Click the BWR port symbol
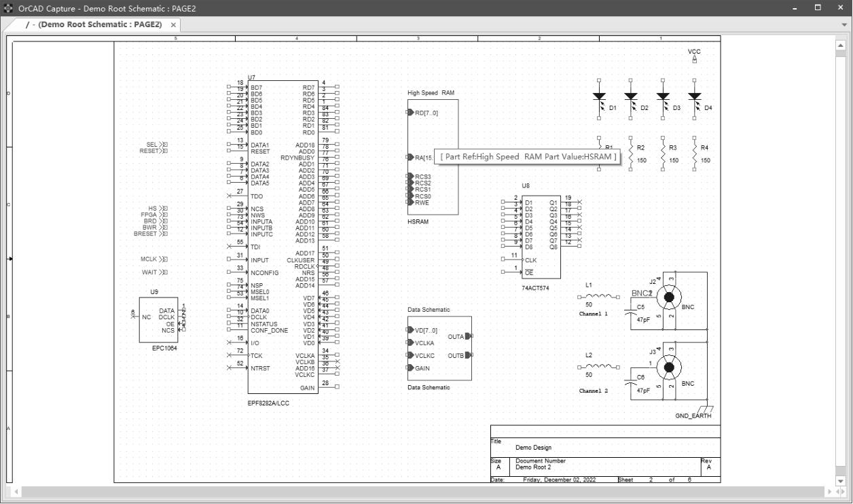853x504 pixels. coord(164,228)
